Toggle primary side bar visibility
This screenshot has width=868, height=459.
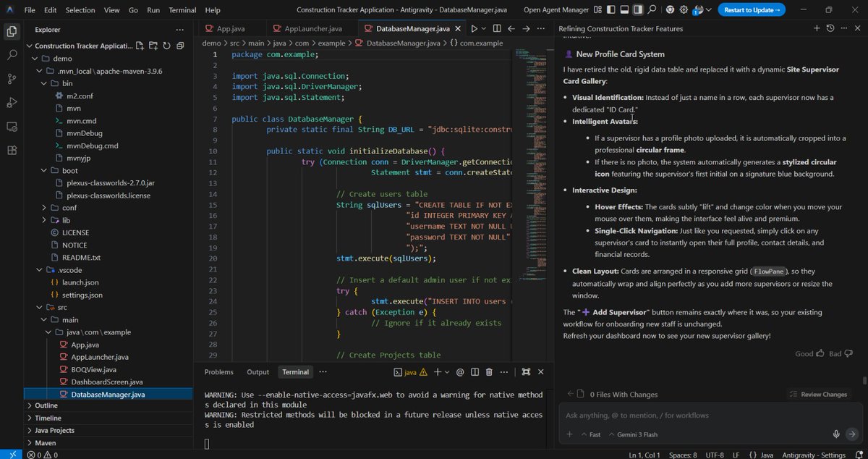[x=610, y=10]
